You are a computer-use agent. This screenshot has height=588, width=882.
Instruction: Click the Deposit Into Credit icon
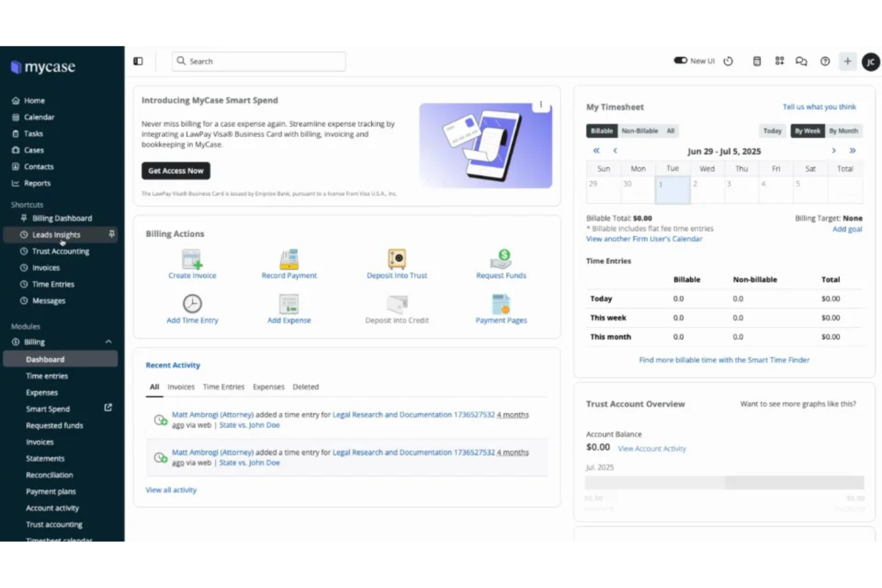[x=397, y=304]
